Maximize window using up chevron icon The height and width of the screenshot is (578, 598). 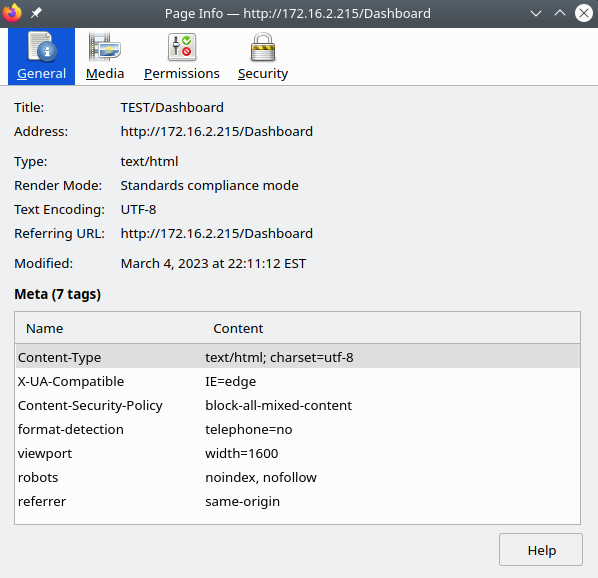pyautogui.click(x=559, y=14)
